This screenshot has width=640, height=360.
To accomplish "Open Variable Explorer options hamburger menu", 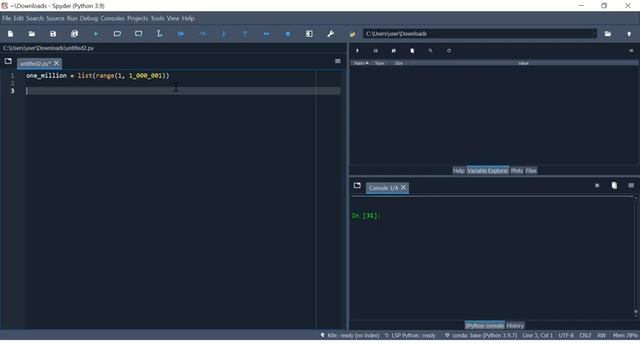I will (x=631, y=51).
